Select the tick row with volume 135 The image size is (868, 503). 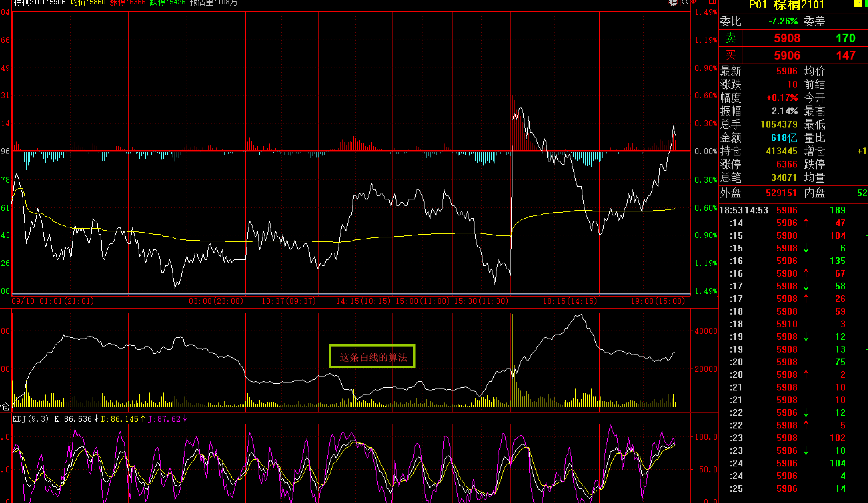click(x=794, y=261)
